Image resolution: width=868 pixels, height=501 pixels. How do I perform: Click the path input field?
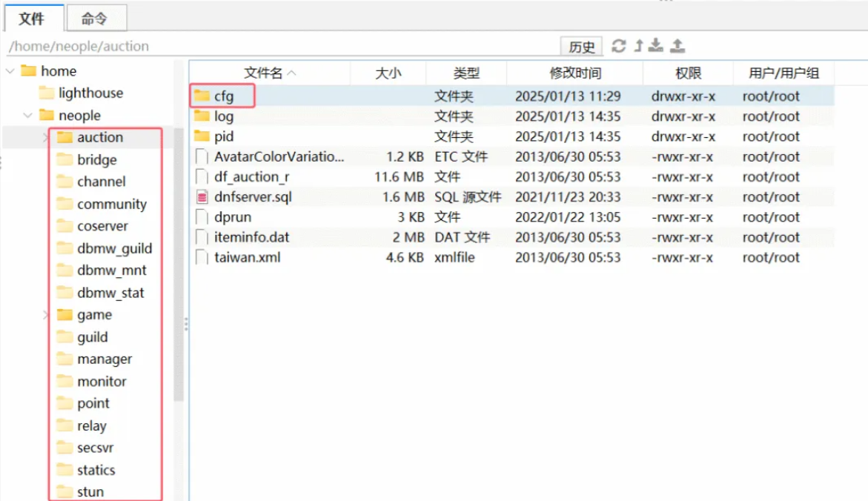pyautogui.click(x=282, y=46)
